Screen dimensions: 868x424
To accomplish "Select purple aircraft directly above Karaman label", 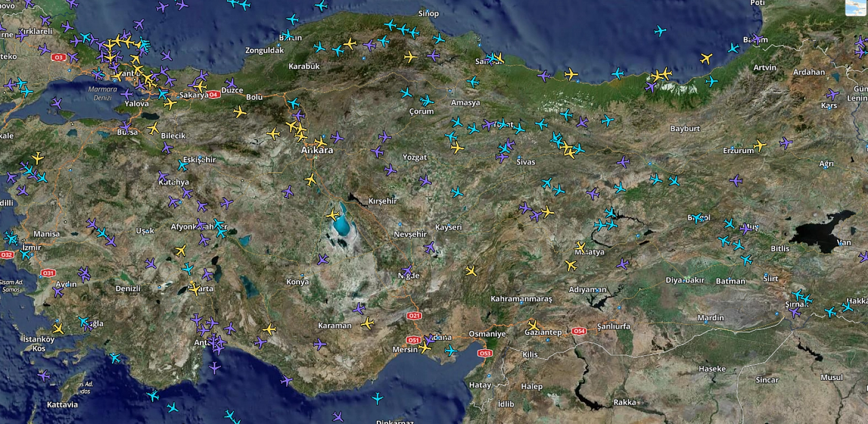I will point(359,308).
